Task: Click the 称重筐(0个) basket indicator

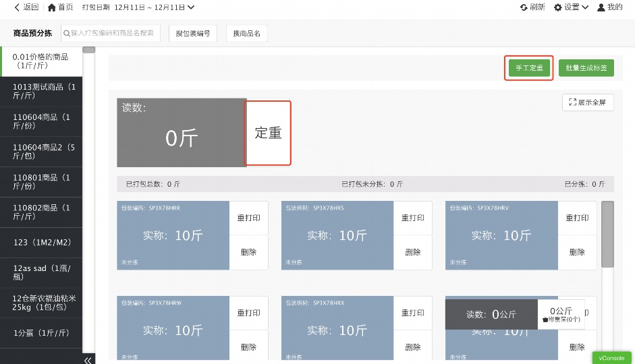Action: 561,320
